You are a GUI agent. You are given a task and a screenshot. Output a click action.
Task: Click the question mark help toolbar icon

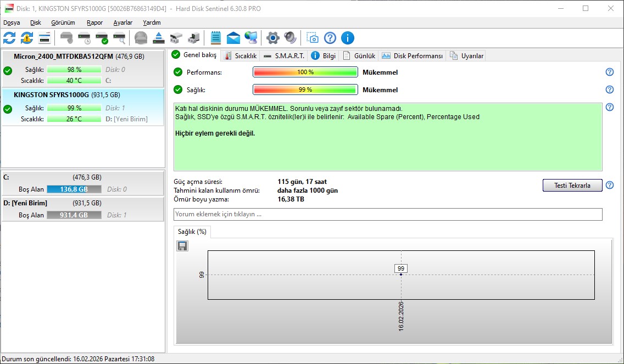[x=330, y=38]
